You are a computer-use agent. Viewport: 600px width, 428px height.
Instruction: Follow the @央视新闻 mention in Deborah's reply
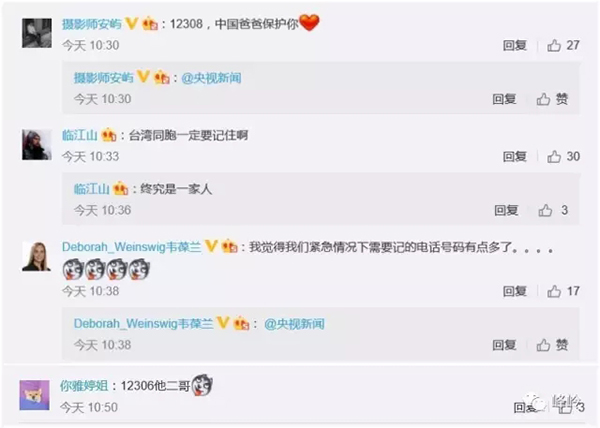point(294,324)
